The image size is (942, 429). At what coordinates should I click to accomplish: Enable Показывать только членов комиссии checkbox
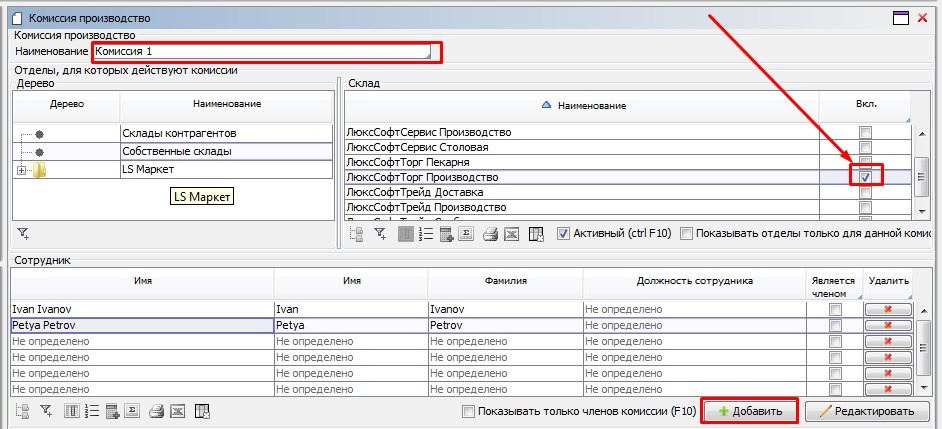[x=469, y=412]
